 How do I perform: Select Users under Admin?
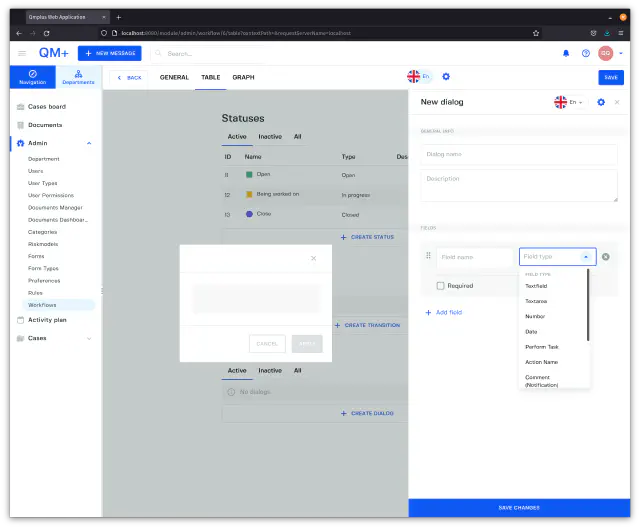36,171
